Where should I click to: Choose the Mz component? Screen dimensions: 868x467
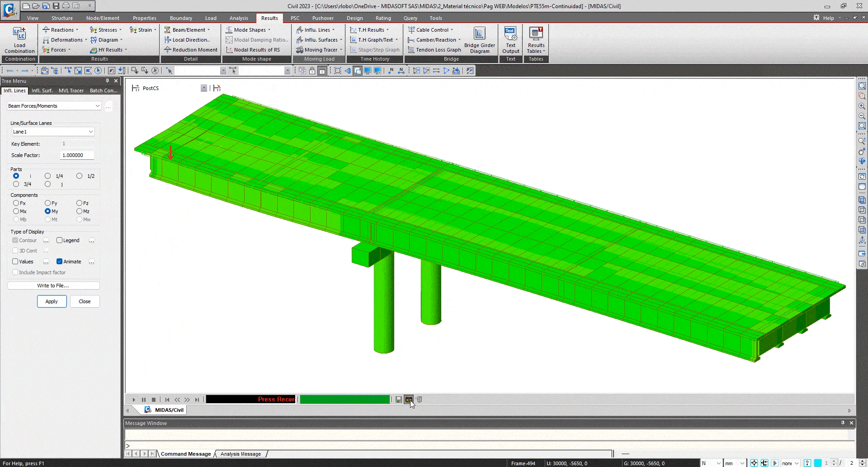tap(79, 211)
